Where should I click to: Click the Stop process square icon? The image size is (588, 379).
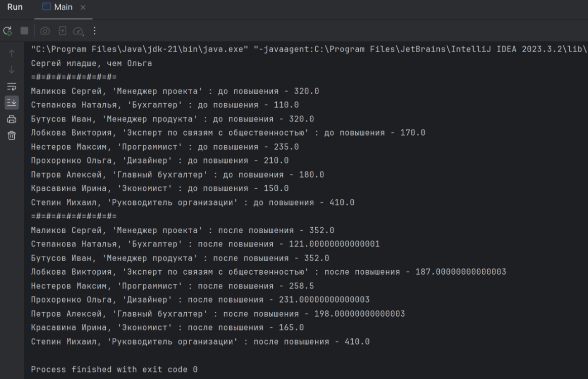(x=24, y=30)
